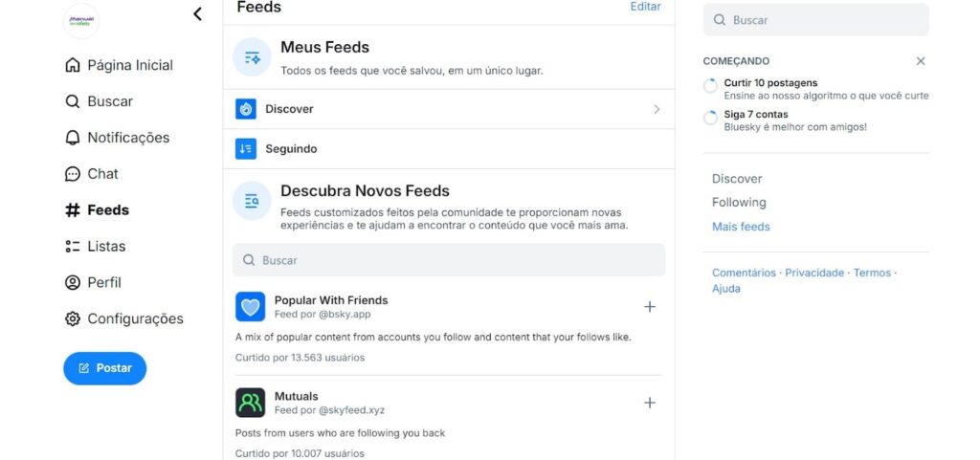Open the Buscar magnifier in sidebar

coord(73,101)
